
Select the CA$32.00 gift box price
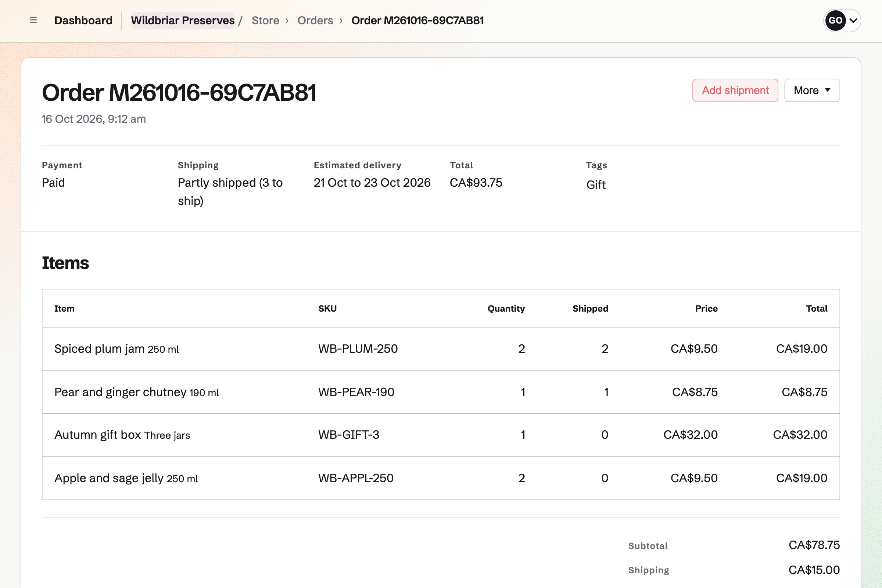(x=691, y=435)
